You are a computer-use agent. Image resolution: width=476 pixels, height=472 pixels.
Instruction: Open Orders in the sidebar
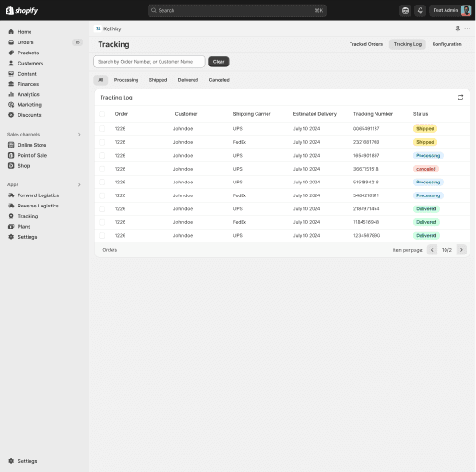25,42
